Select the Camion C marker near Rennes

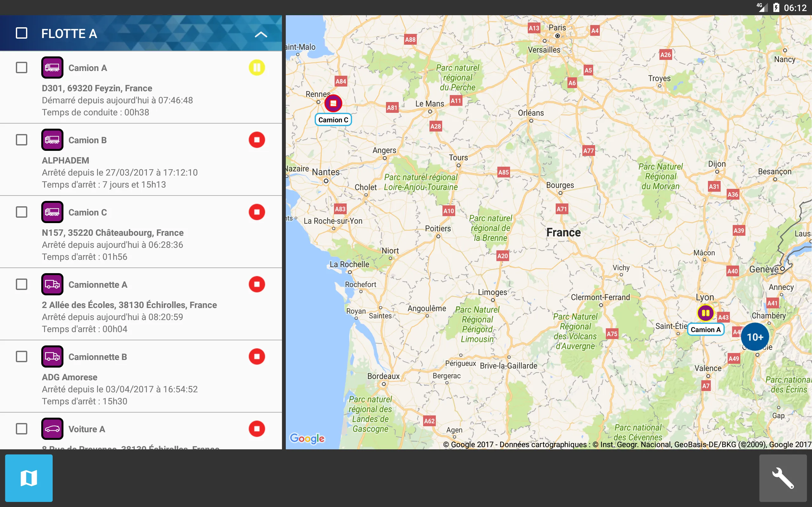tap(333, 103)
